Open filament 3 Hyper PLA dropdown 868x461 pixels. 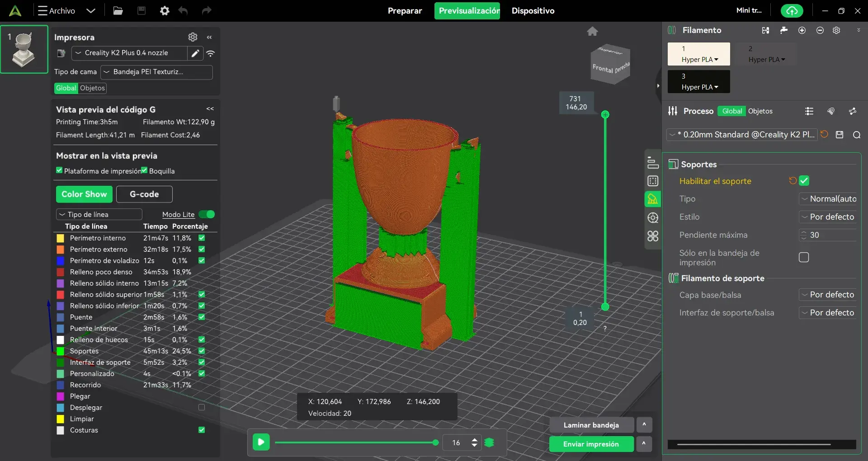(699, 87)
